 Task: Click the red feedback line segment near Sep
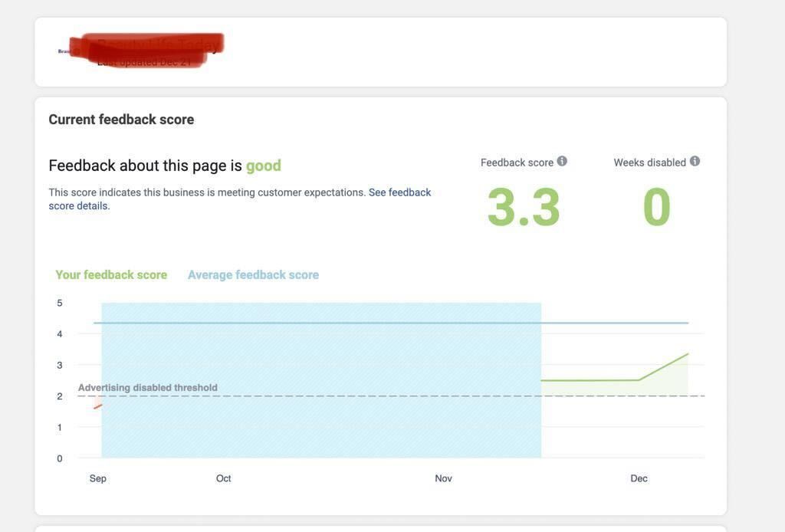[x=97, y=406]
